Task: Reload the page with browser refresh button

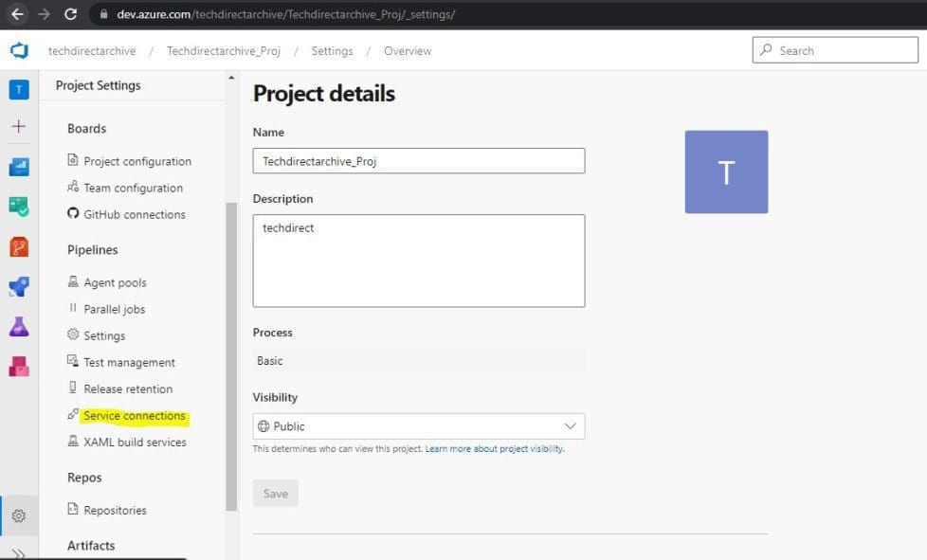Action: pyautogui.click(x=70, y=14)
